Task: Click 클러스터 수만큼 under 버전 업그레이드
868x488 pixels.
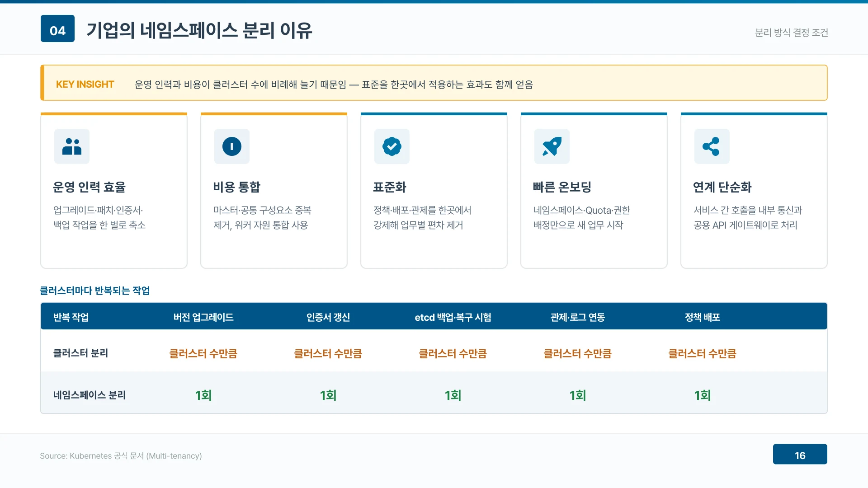Action: click(x=203, y=353)
